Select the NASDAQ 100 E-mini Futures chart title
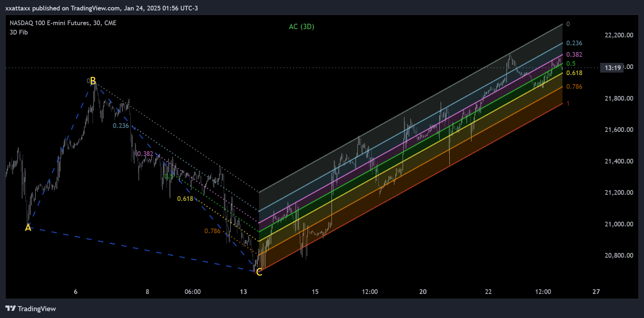Image resolution: width=644 pixels, height=318 pixels. (63, 23)
